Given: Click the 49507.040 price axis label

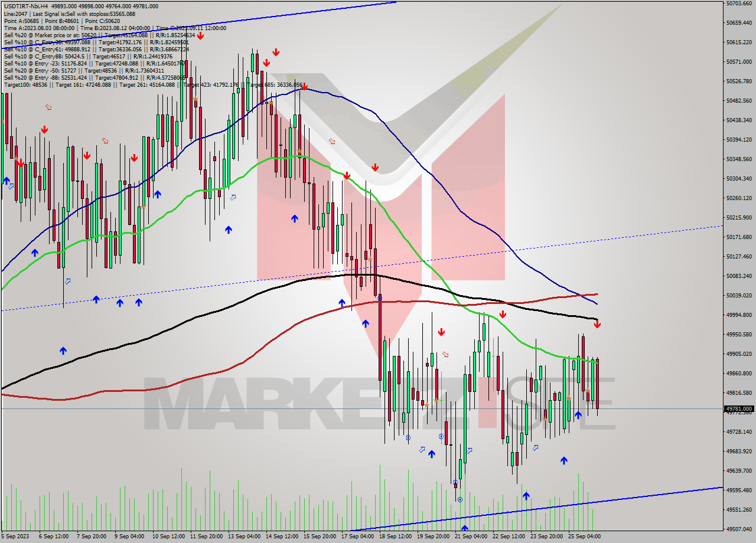Looking at the screenshot, I should [739, 529].
